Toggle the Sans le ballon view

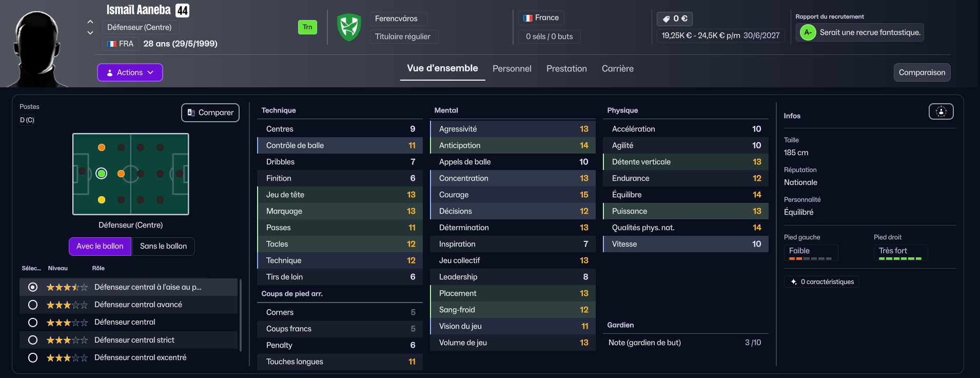pos(163,246)
